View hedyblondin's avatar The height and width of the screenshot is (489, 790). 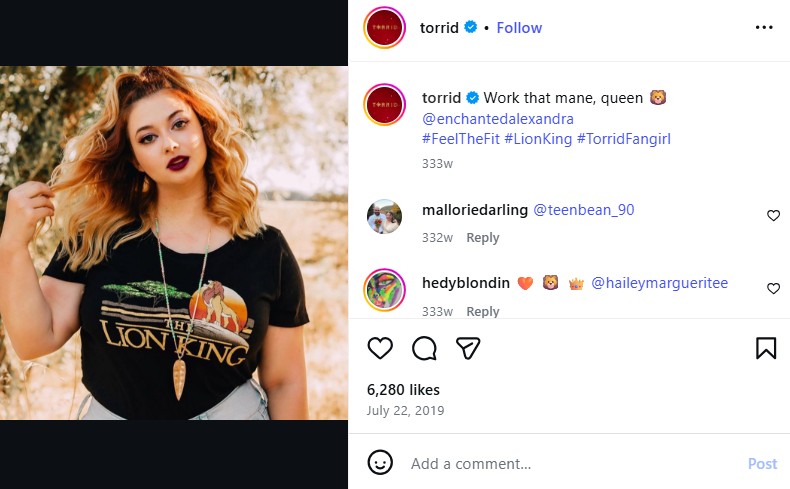click(384, 289)
